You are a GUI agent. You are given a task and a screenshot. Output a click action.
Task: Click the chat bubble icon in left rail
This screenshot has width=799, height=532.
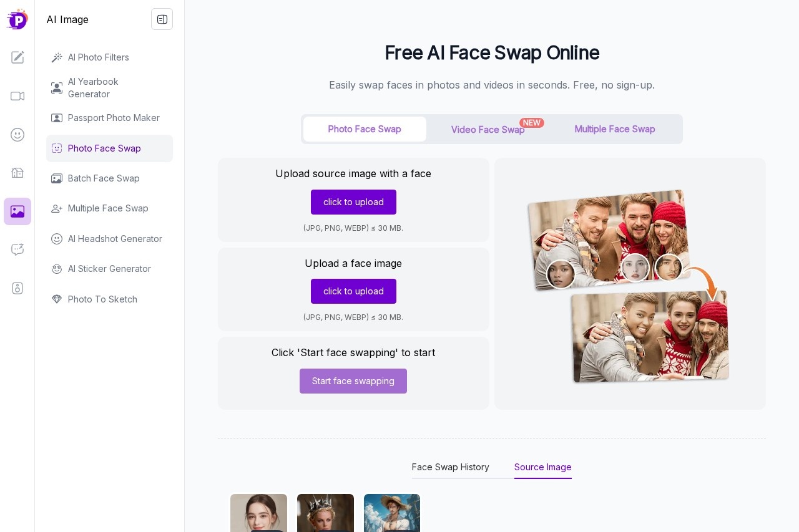click(x=17, y=249)
